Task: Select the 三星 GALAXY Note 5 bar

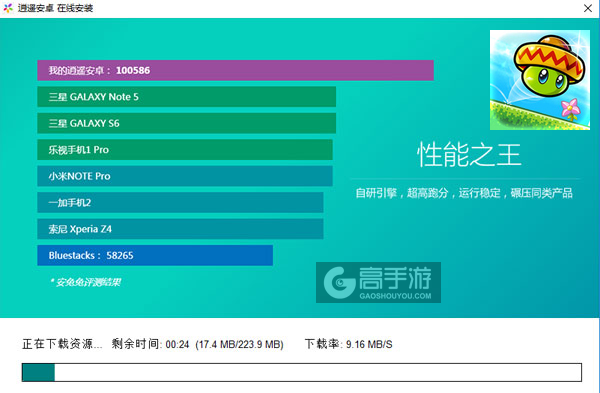Action: coord(186,96)
